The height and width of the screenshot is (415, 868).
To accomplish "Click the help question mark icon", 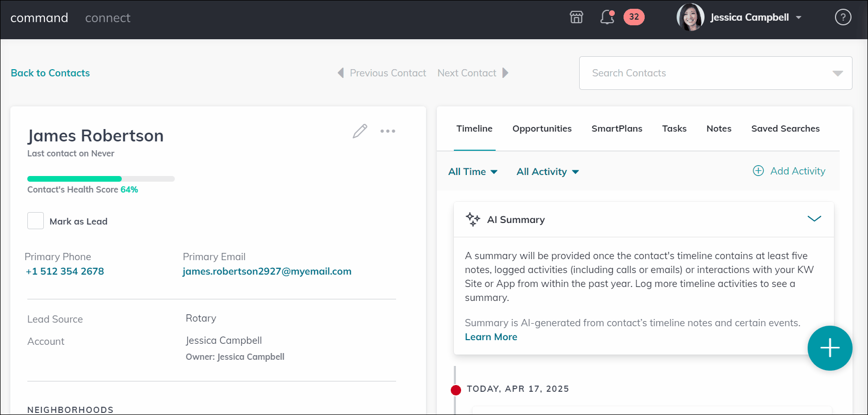I will pyautogui.click(x=843, y=17).
